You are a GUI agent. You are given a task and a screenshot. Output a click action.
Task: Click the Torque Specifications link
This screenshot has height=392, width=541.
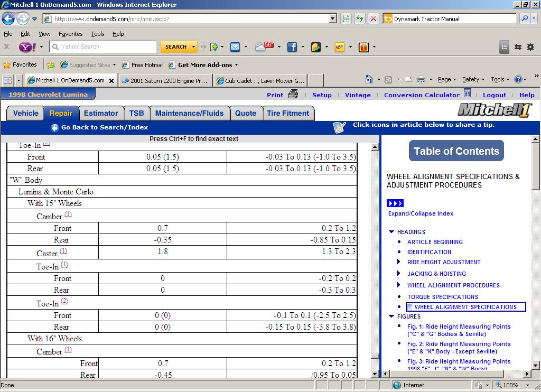coord(442,297)
